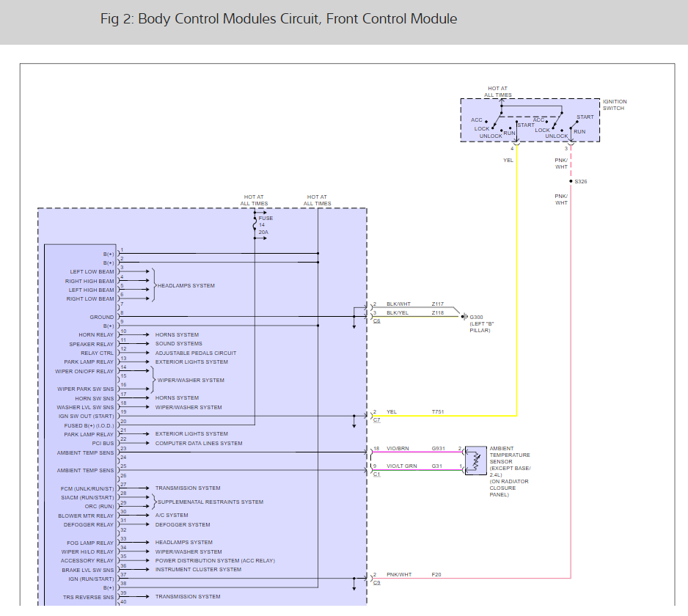688x616 pixels.
Task: Click the PCI BUS pin label
Action: coord(103,444)
